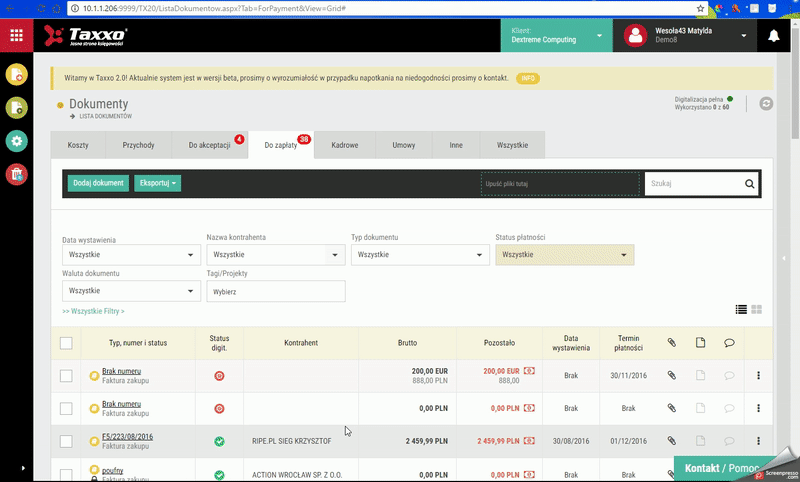Open the Data wystawienia dropdown
800x482 pixels.
[x=131, y=255]
